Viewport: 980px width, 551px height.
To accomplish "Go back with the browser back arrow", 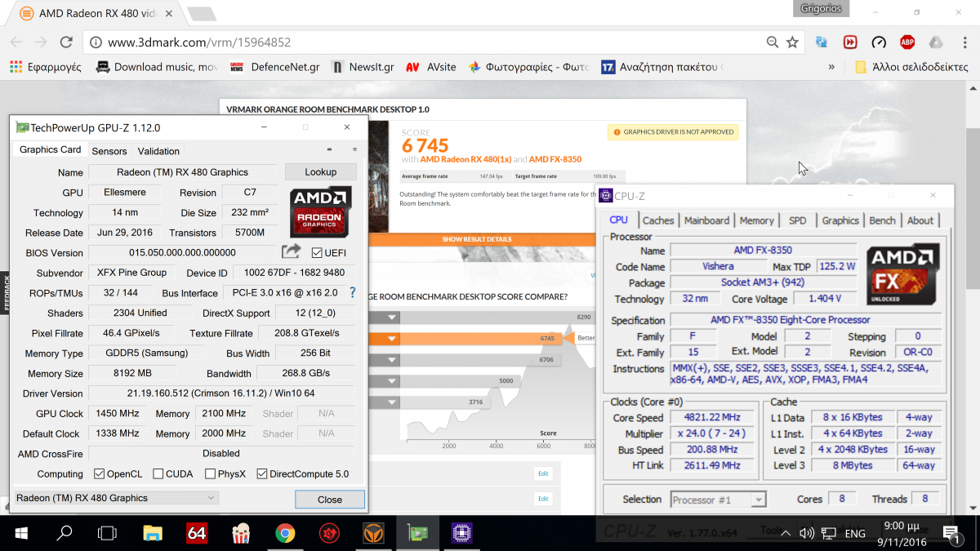I will click(17, 42).
